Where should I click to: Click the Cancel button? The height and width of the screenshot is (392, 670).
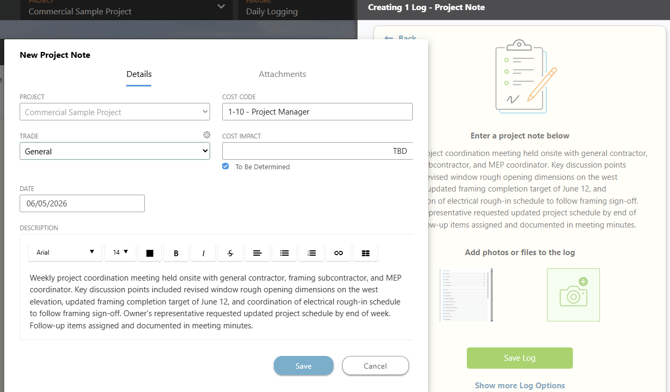[375, 366]
